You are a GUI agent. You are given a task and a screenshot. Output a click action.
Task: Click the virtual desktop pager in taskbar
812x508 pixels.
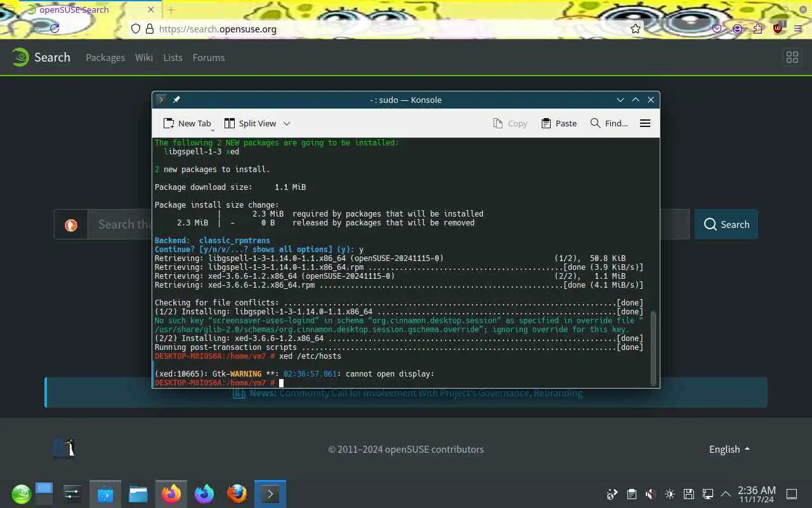[44, 493]
